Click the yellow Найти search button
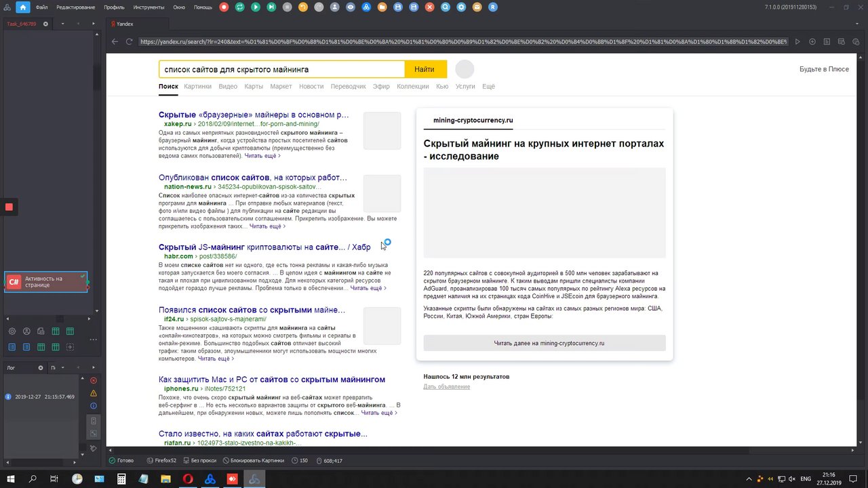868x488 pixels. pyautogui.click(x=425, y=69)
